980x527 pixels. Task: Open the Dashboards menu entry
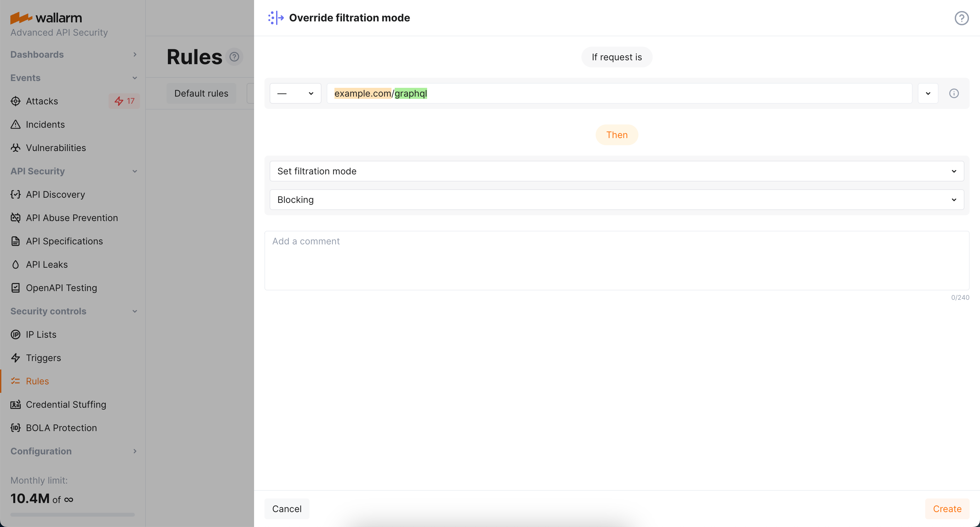click(x=37, y=54)
